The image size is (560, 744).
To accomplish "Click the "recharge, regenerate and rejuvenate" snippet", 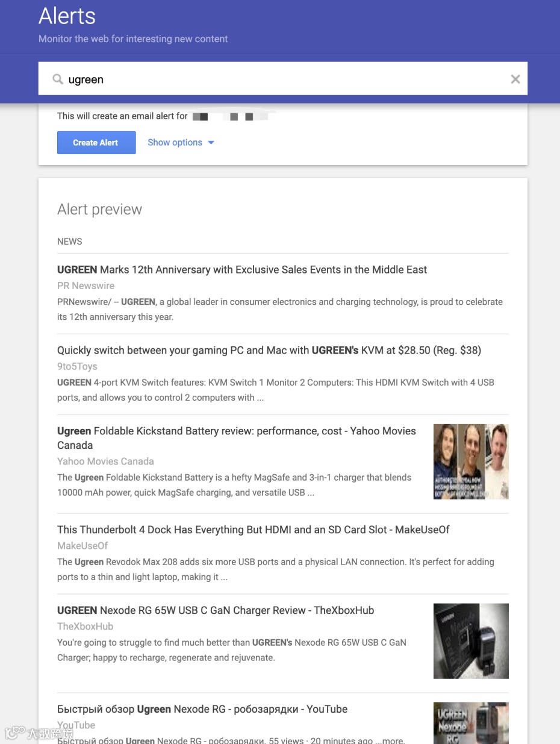I will click(x=232, y=650).
